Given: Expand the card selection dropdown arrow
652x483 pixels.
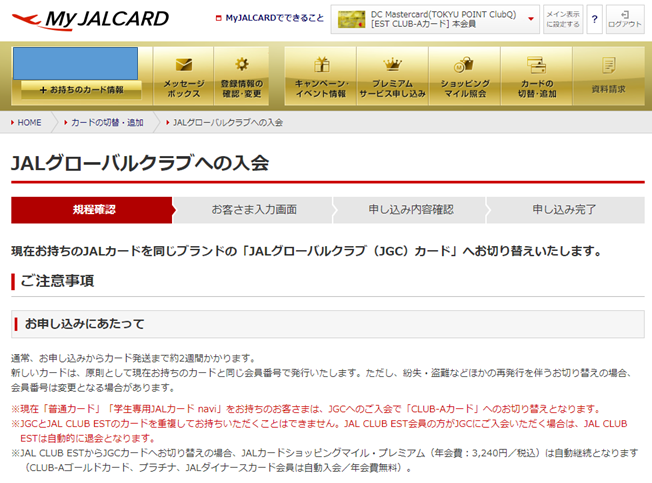Looking at the screenshot, I should 531,19.
